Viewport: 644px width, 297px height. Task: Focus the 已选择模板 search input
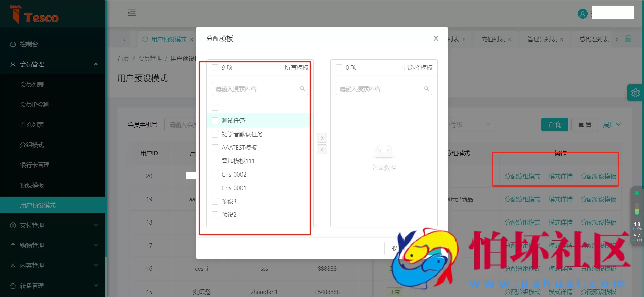pos(384,89)
